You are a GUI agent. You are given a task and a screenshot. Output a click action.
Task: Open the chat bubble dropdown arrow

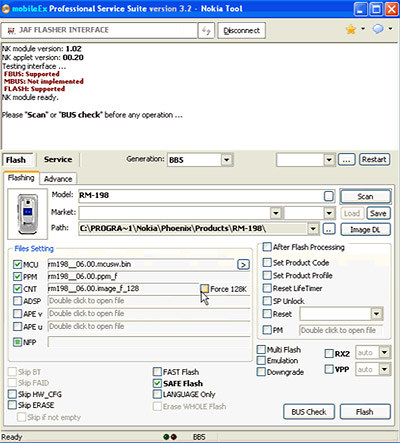(x=390, y=29)
